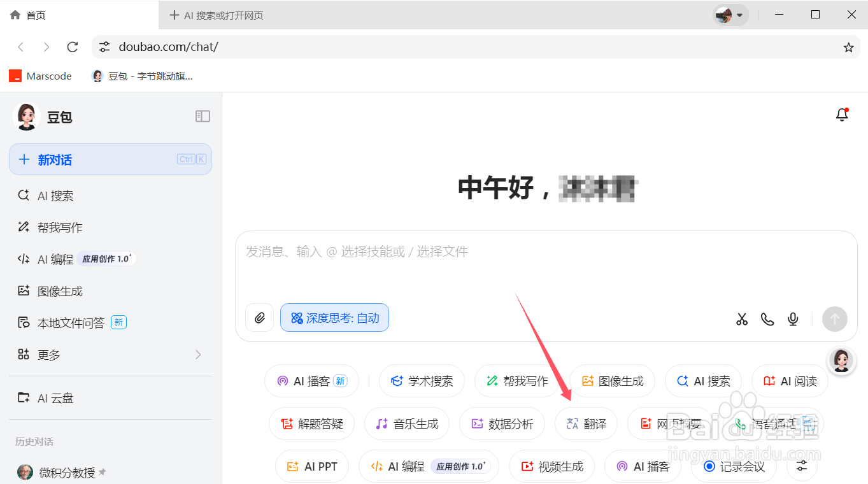Open the skill settings sliders icon
Screen dimensions: 868x484
pyautogui.click(x=802, y=466)
